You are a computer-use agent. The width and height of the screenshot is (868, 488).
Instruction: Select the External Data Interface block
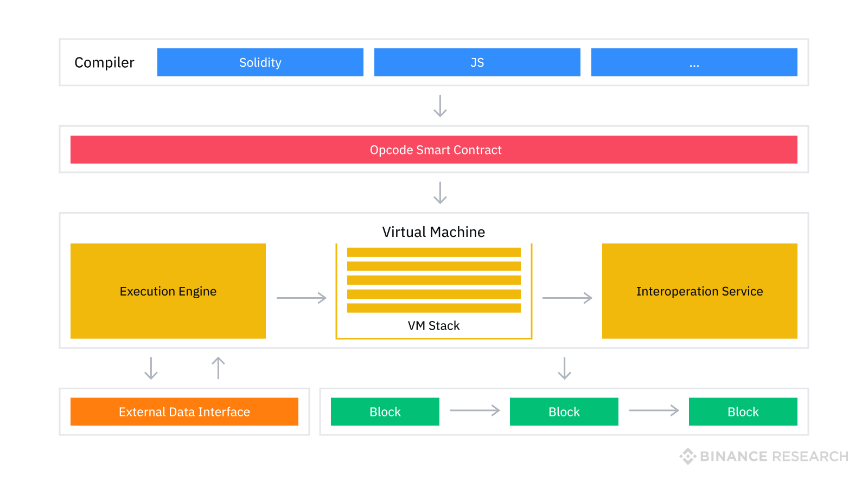coord(184,412)
